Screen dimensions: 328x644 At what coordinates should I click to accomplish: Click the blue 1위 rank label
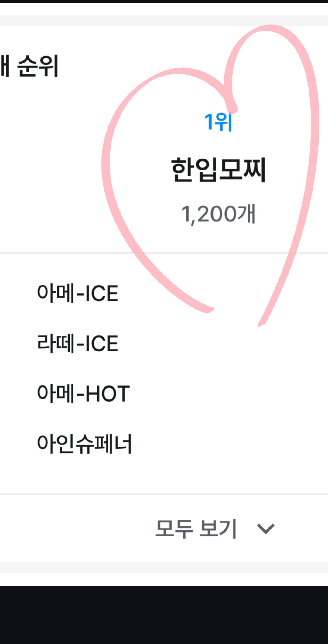tap(218, 122)
